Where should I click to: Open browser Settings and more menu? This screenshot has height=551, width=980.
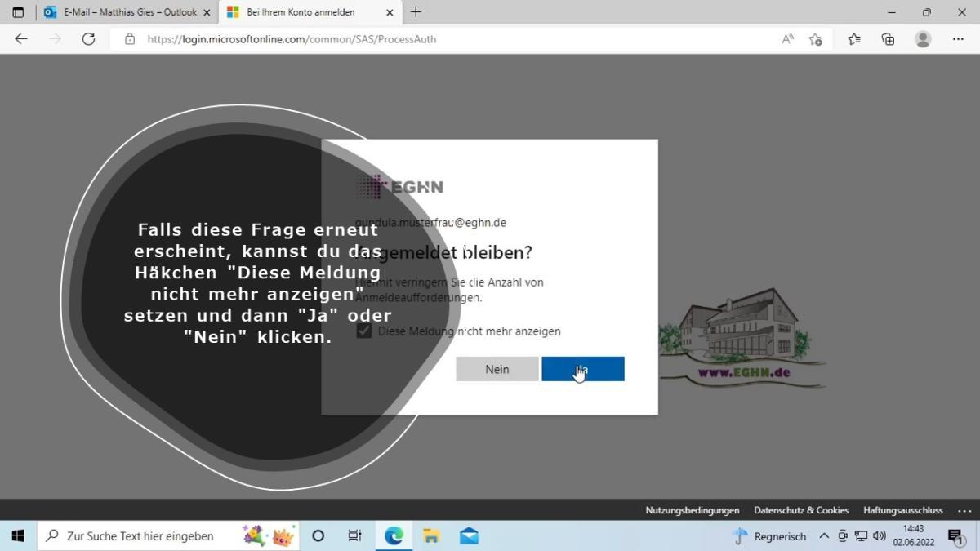pyautogui.click(x=958, y=39)
